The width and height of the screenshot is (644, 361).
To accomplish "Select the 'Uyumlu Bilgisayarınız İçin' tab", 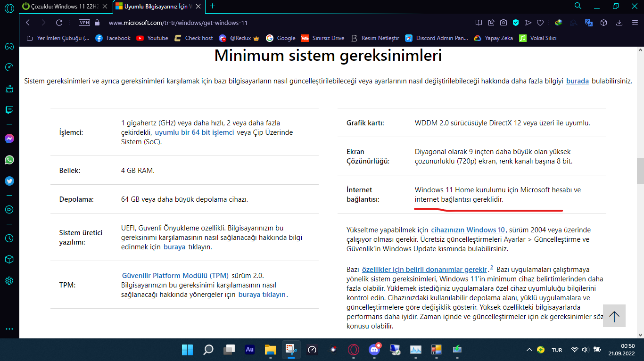I will click(x=158, y=7).
